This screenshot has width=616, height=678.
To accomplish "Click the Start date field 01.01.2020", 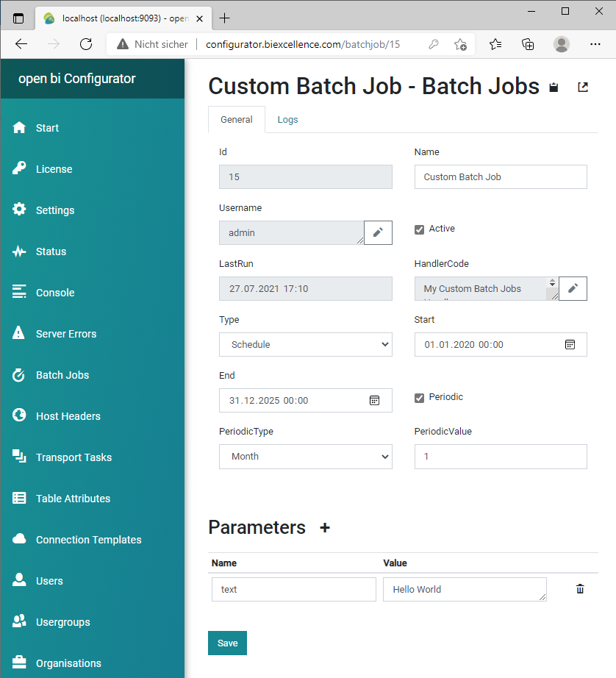I will coord(501,345).
